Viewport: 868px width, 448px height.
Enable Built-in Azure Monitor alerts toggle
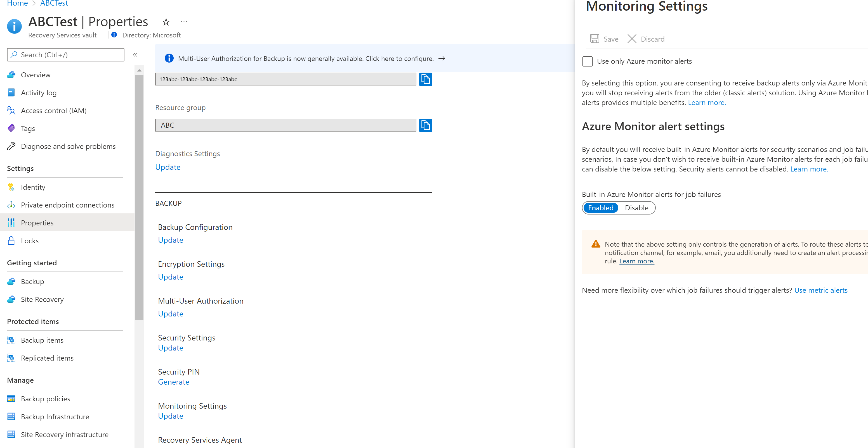(x=600, y=208)
